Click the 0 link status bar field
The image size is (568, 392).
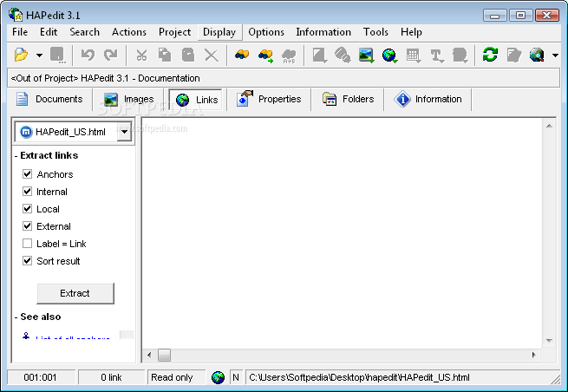(112, 377)
